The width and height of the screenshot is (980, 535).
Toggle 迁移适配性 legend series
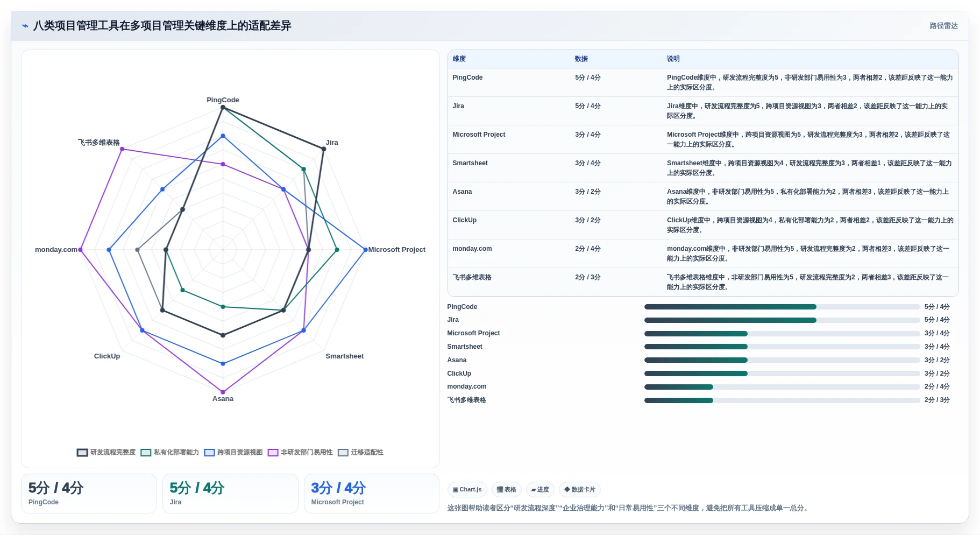click(x=360, y=453)
